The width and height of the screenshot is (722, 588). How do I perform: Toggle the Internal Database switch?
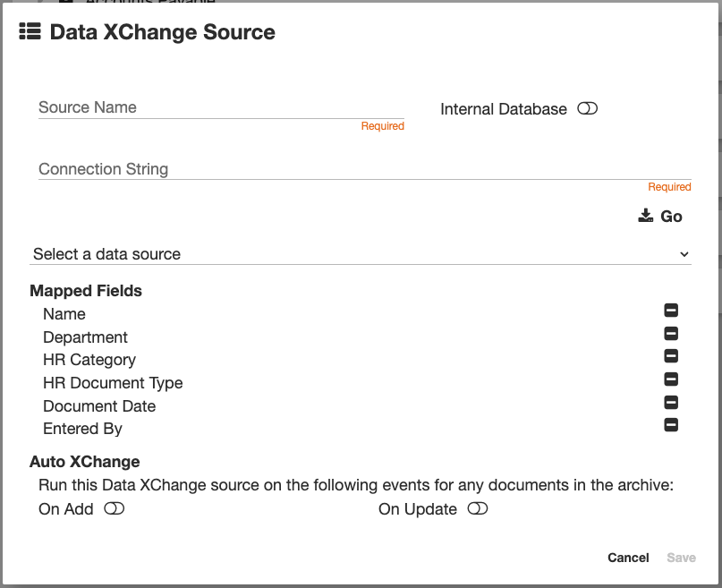[x=587, y=108]
